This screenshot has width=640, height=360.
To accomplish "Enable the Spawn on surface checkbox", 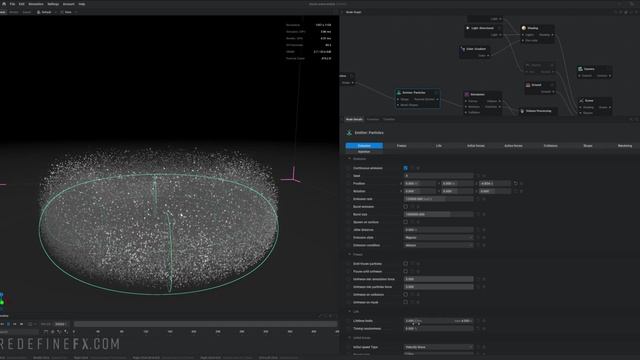I will coord(405,222).
